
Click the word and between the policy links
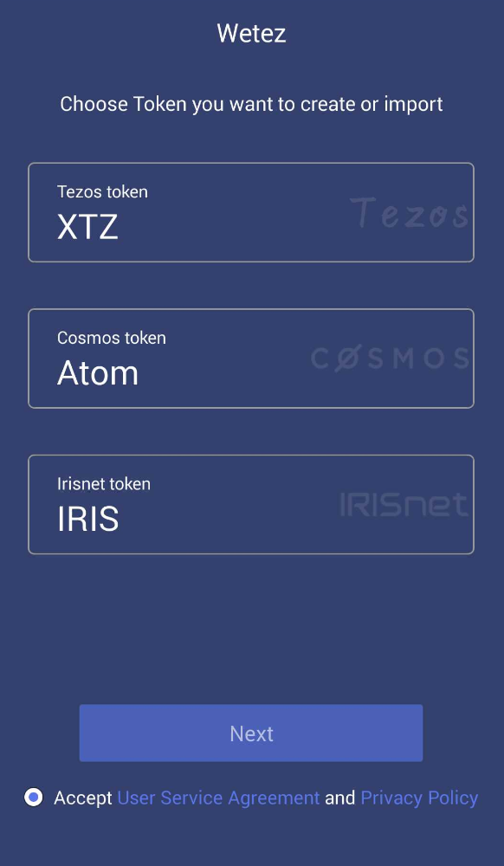coord(340,798)
